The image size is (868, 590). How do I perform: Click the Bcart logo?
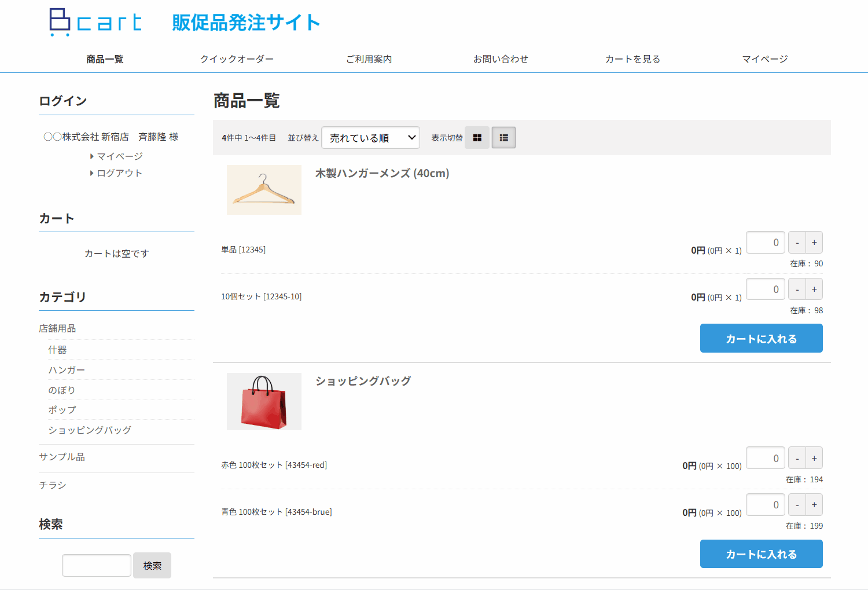(x=95, y=22)
